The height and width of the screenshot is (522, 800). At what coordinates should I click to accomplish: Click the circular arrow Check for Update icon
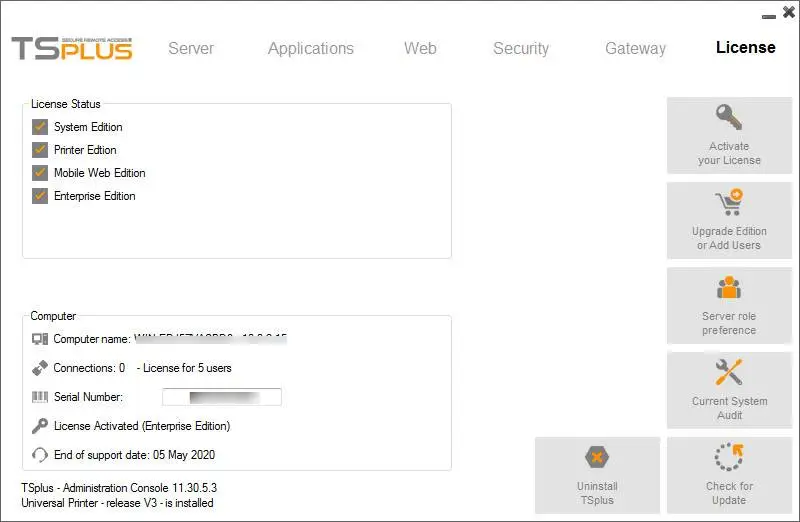click(x=729, y=457)
